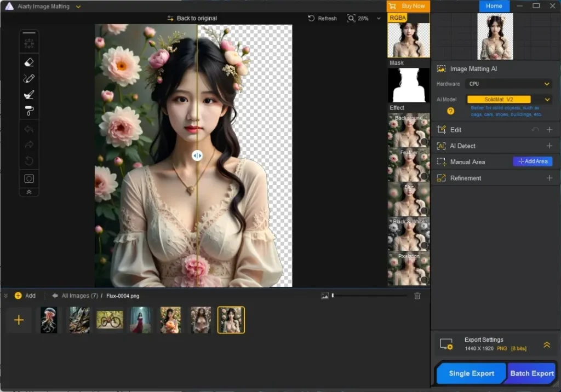Click the Add Area button
The image size is (561, 392).
tap(533, 162)
